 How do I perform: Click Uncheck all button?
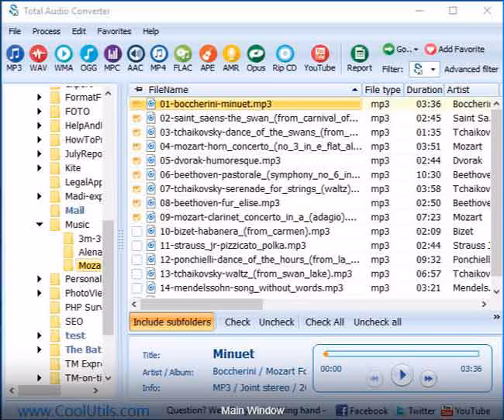pos(378,322)
